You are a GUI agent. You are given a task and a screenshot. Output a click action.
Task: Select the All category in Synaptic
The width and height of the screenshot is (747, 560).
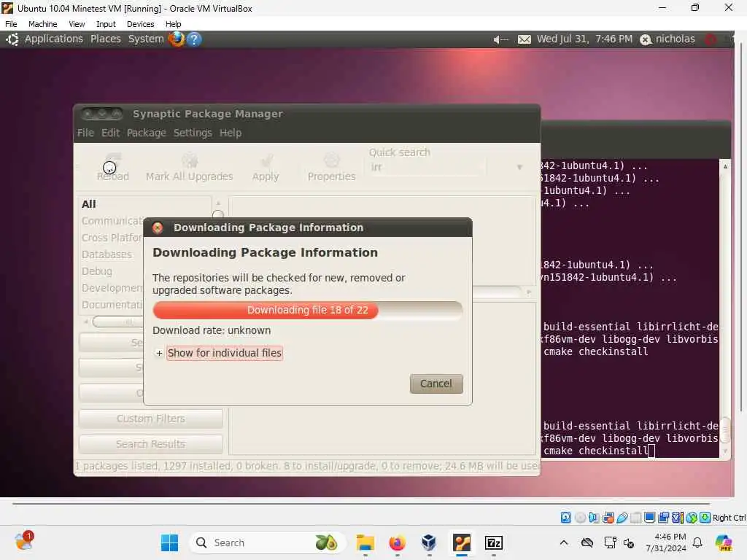pyautogui.click(x=88, y=204)
